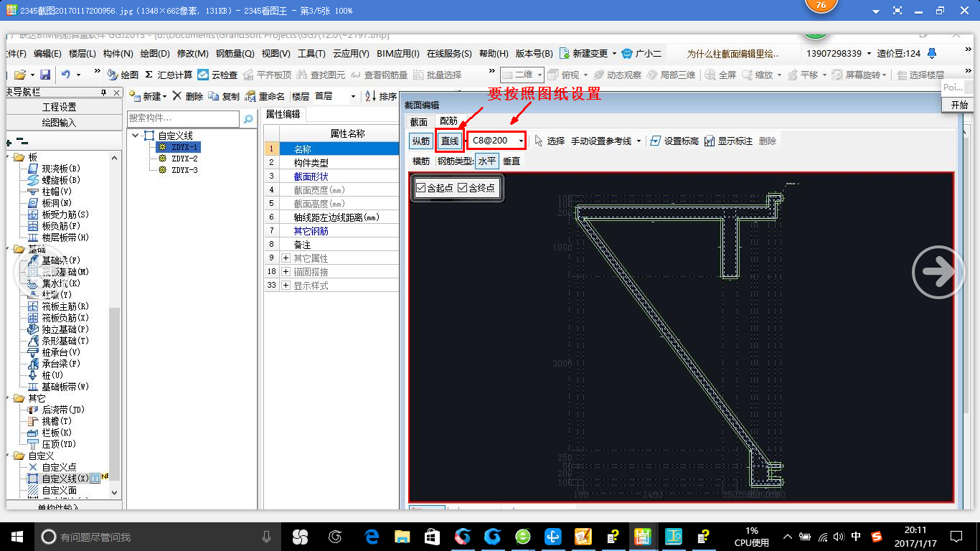Toggle 含终点 checkbox

point(463,188)
